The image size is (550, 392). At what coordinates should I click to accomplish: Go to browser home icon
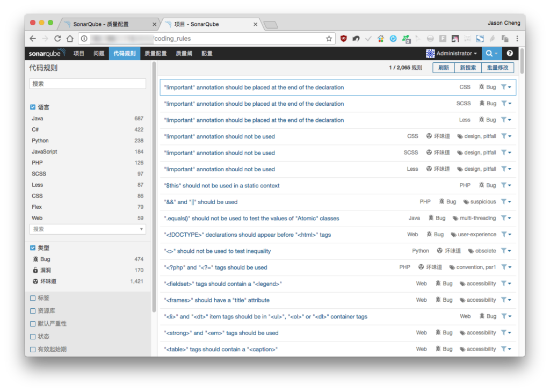pos(70,39)
